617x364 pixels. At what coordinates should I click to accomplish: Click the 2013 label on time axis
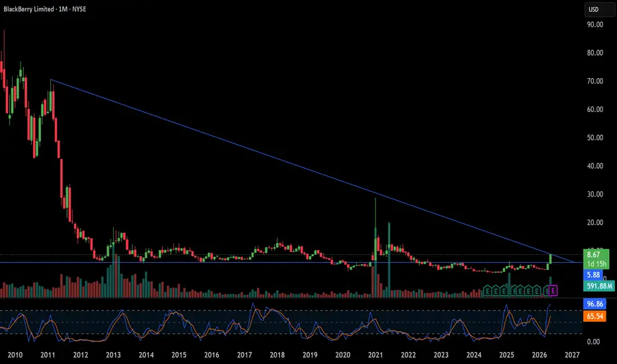coord(113,355)
